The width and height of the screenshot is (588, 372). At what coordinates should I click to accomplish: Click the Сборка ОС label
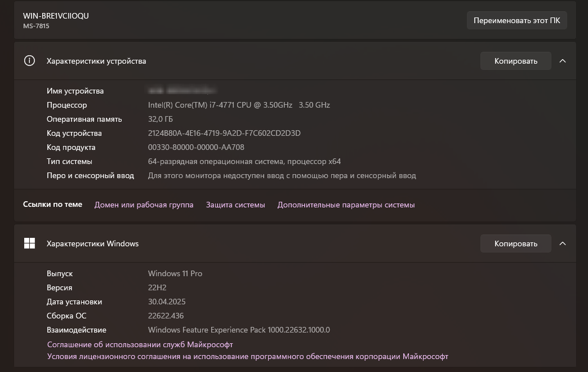pos(66,316)
